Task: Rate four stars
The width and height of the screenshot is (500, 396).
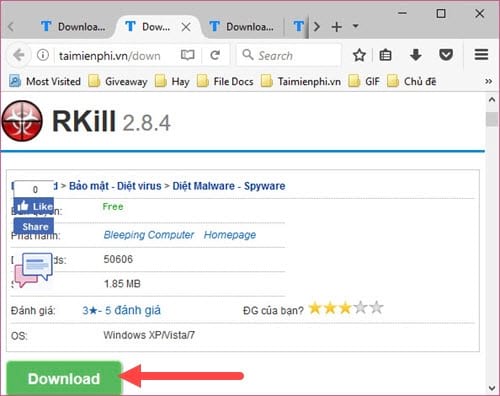Action: pyautogui.click(x=361, y=308)
